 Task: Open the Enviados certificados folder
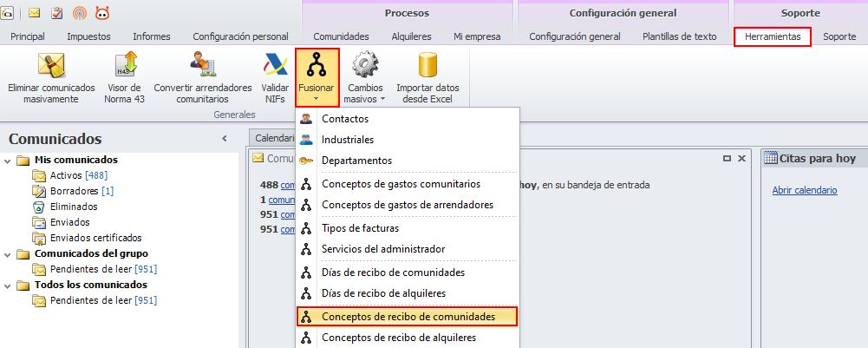95,238
